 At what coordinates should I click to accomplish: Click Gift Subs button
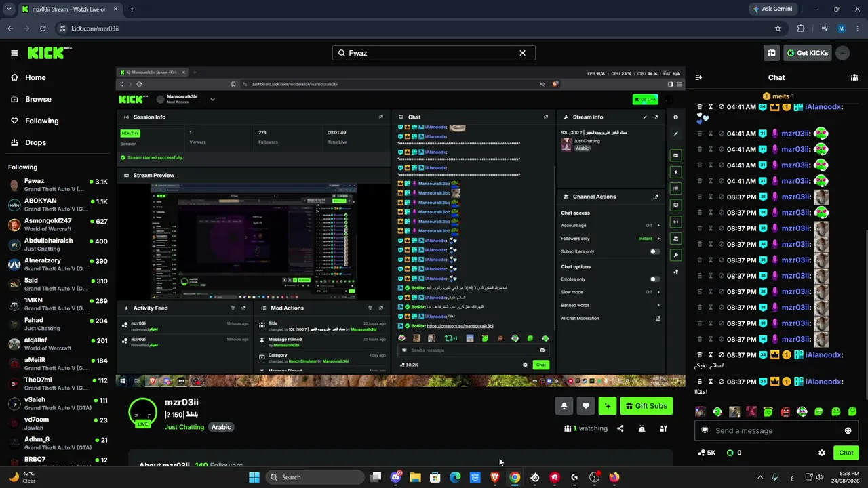646,406
